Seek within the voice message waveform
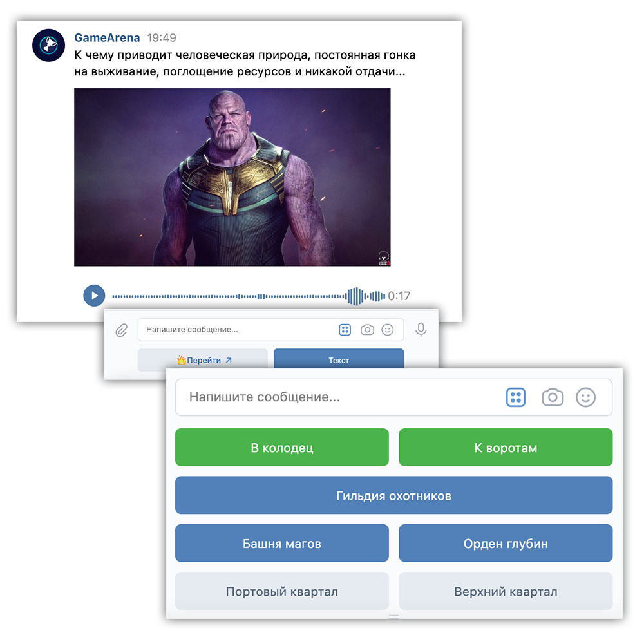 point(249,296)
